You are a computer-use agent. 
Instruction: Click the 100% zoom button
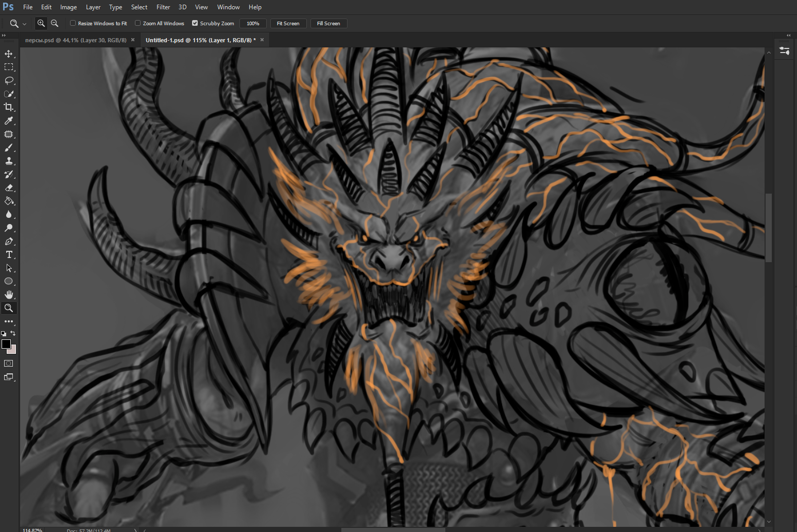pos(253,23)
